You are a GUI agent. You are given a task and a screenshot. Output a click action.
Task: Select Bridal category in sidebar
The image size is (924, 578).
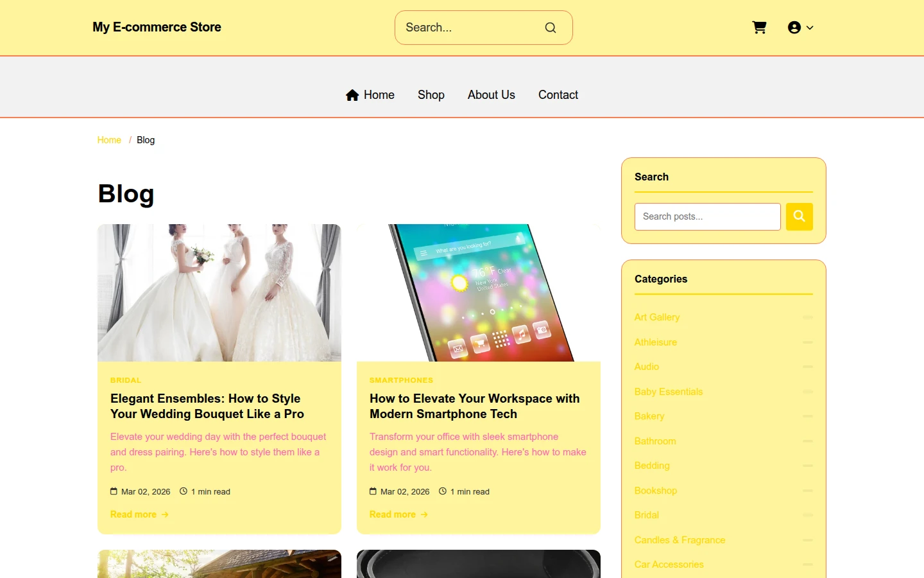tap(647, 515)
